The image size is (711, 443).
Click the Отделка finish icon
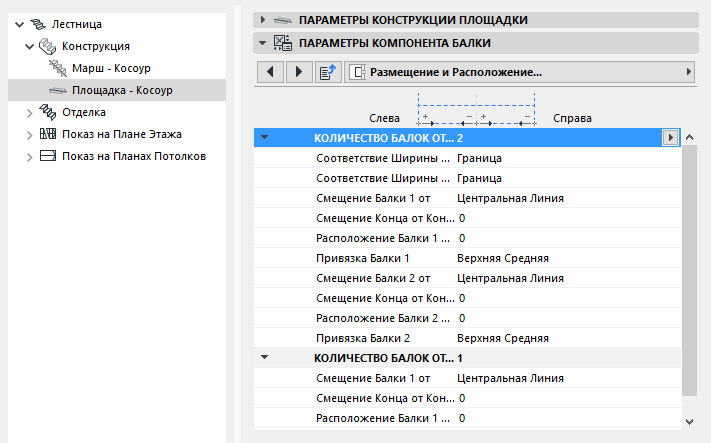(48, 112)
